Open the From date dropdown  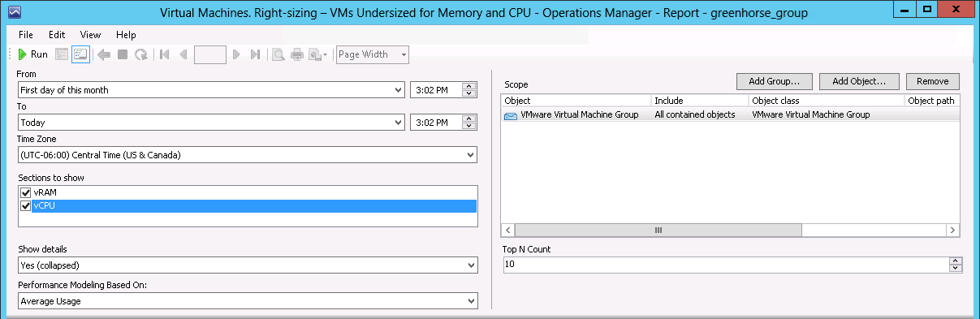pos(398,90)
